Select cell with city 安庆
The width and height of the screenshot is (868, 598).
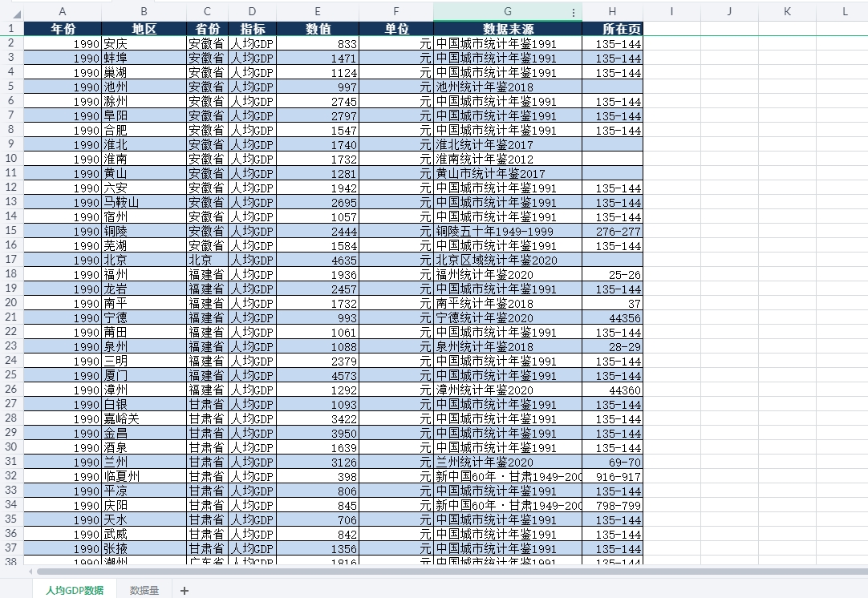(x=144, y=44)
